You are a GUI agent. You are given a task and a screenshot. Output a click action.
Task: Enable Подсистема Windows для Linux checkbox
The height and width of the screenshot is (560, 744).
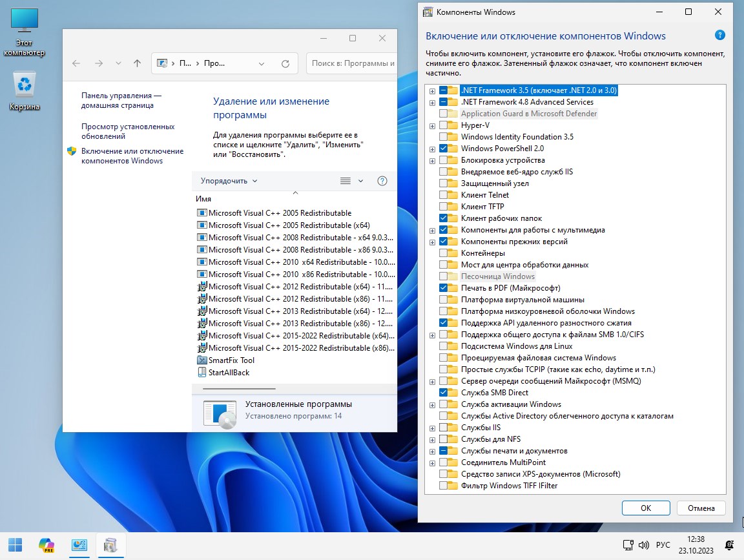(443, 346)
